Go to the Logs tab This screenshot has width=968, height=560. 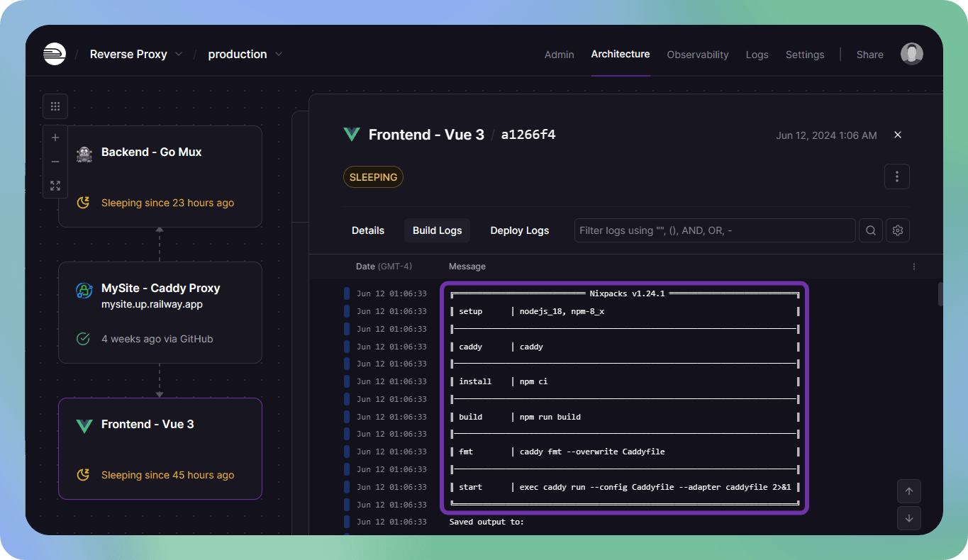[x=757, y=55]
